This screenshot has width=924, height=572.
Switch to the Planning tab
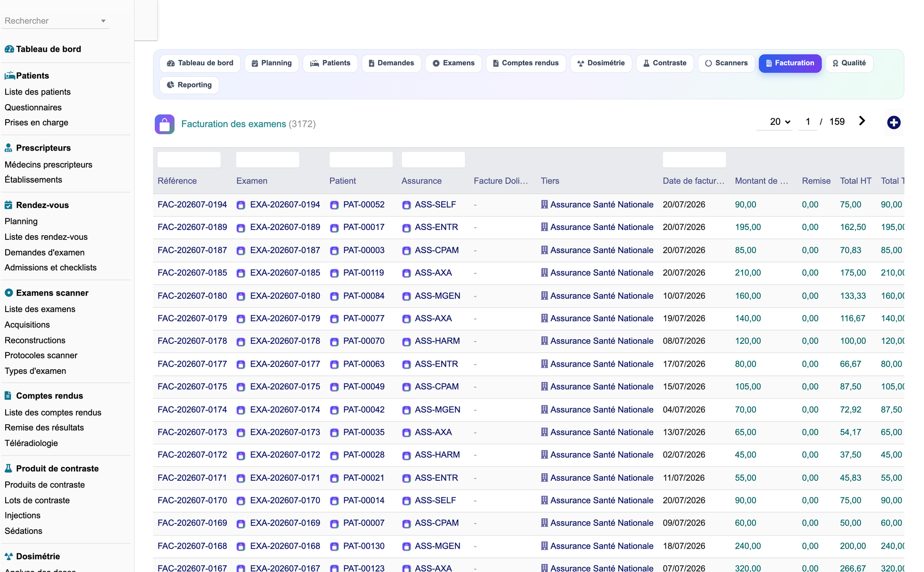(272, 63)
